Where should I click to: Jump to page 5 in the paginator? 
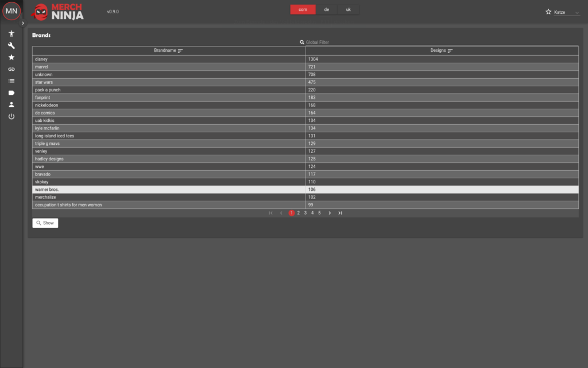pyautogui.click(x=319, y=213)
